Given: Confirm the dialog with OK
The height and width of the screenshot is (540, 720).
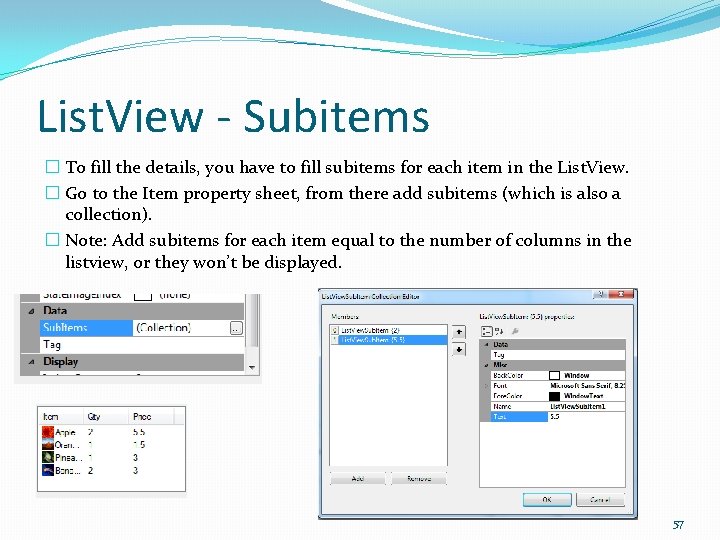Looking at the screenshot, I should pyautogui.click(x=547, y=500).
